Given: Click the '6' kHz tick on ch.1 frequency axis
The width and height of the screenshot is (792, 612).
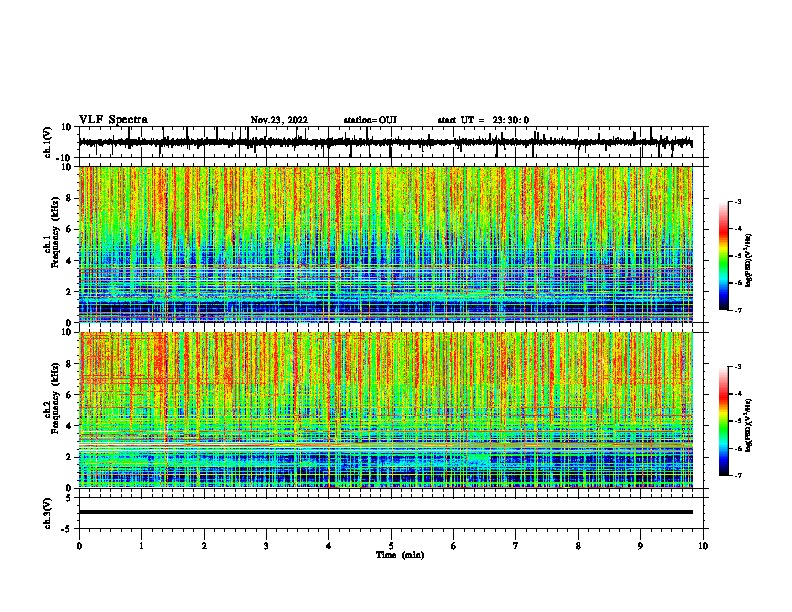Looking at the screenshot, I should tap(70, 229).
